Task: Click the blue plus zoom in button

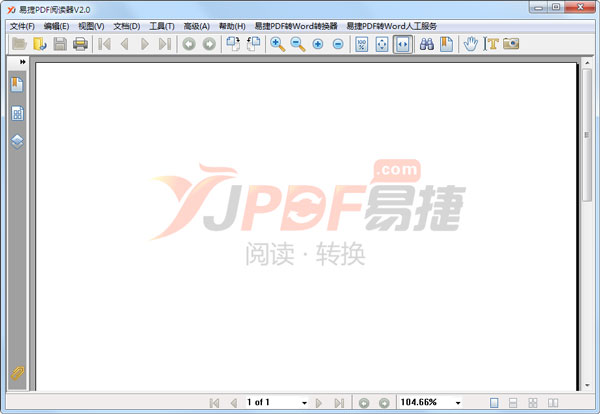Action: click(x=318, y=44)
